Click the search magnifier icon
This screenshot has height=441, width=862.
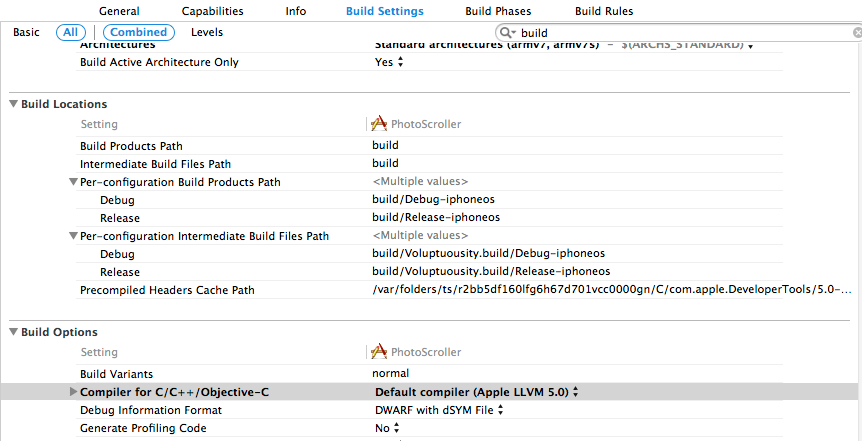point(507,33)
